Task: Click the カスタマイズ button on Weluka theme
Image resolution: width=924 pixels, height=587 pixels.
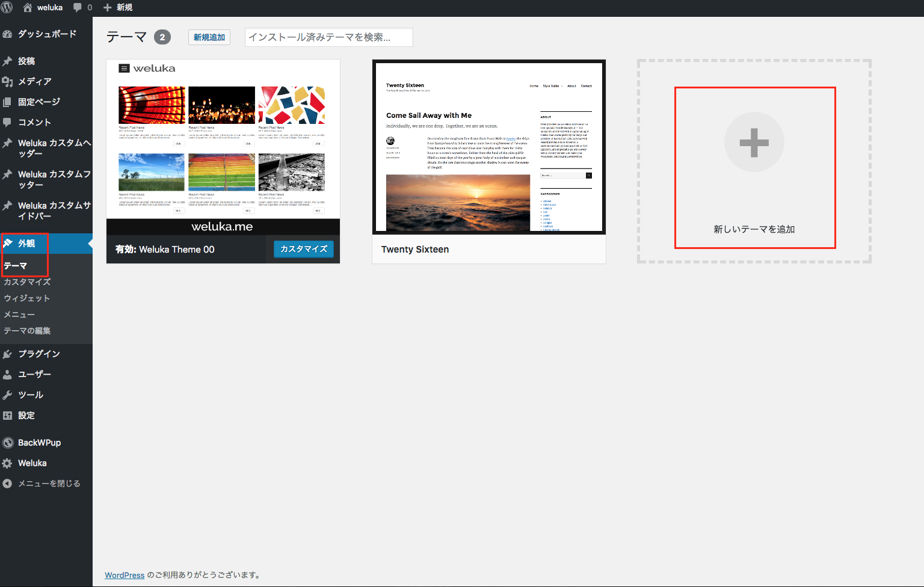Action: (x=304, y=249)
